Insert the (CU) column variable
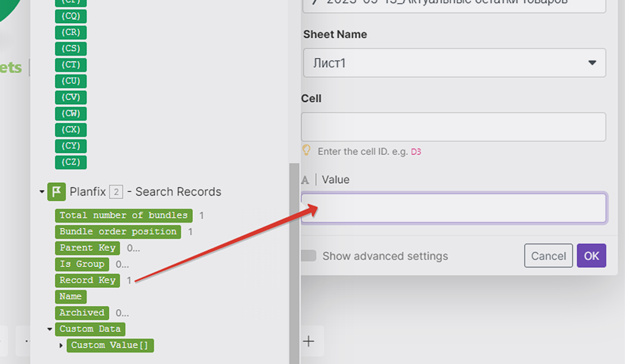 click(71, 81)
